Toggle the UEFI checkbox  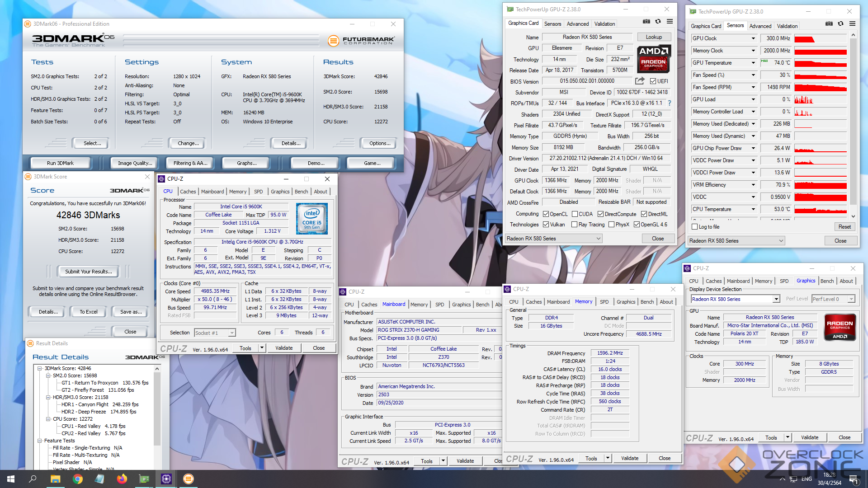point(653,81)
